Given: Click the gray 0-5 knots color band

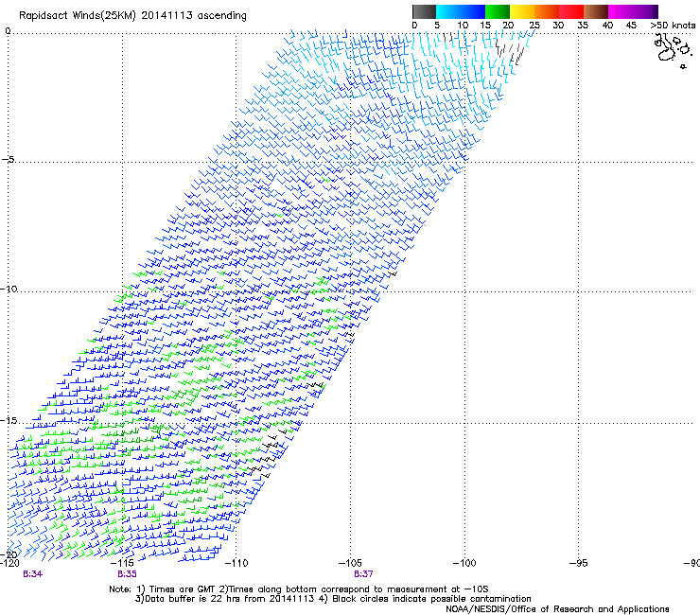Looking at the screenshot, I should [x=424, y=11].
